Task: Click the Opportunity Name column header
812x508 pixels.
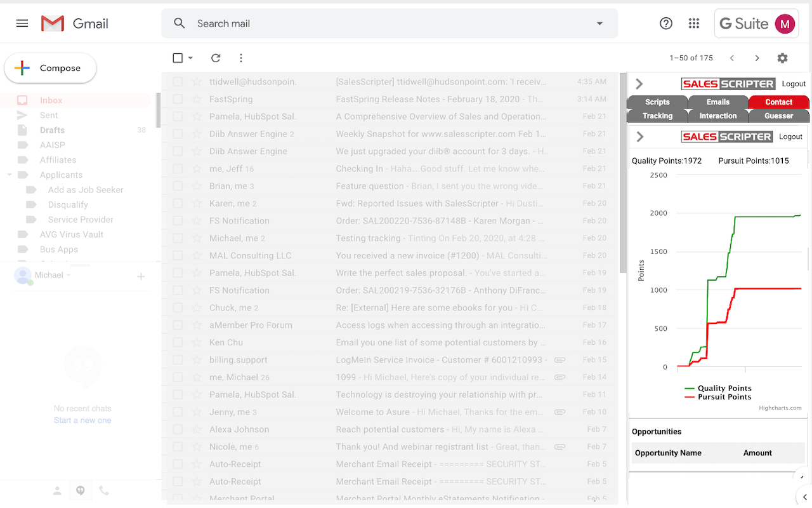Action: (x=668, y=453)
